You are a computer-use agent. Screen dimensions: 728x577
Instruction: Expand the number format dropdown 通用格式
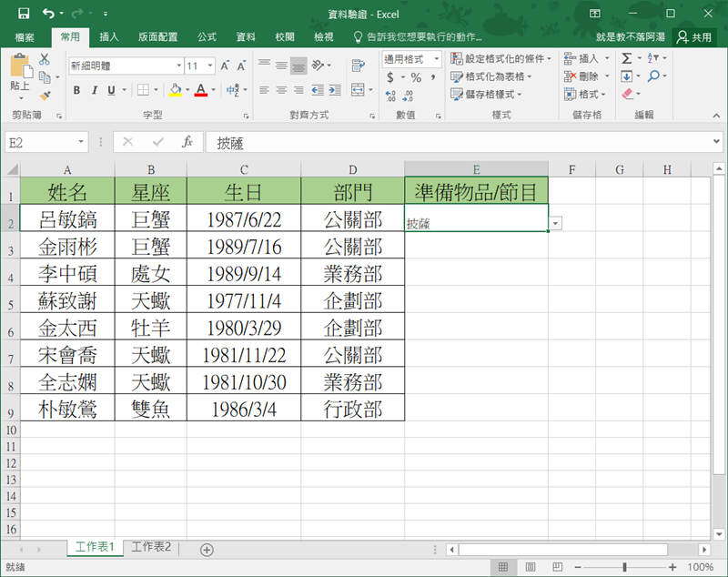411,59
